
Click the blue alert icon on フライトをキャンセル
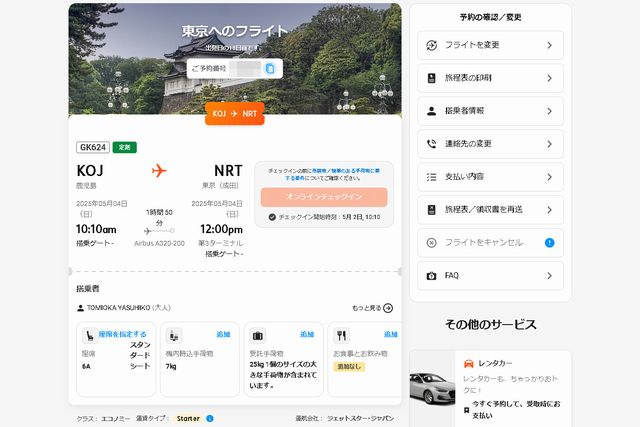(x=549, y=242)
